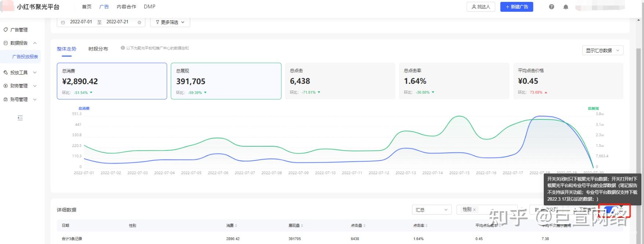
Task: Open the 内容合作 top menu
Action: coord(126,7)
